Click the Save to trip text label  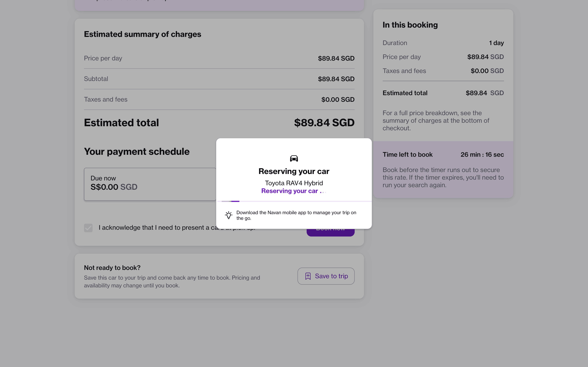tap(331, 276)
